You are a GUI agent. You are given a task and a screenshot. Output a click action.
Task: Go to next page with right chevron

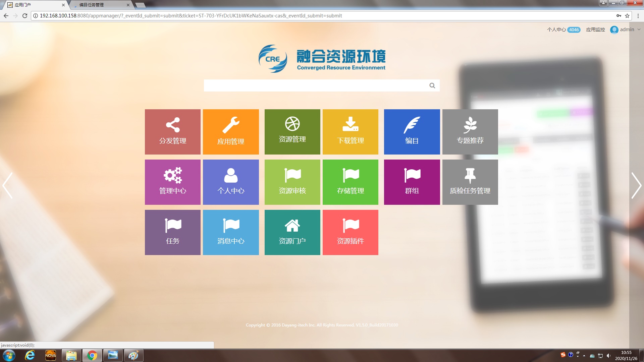tap(636, 185)
